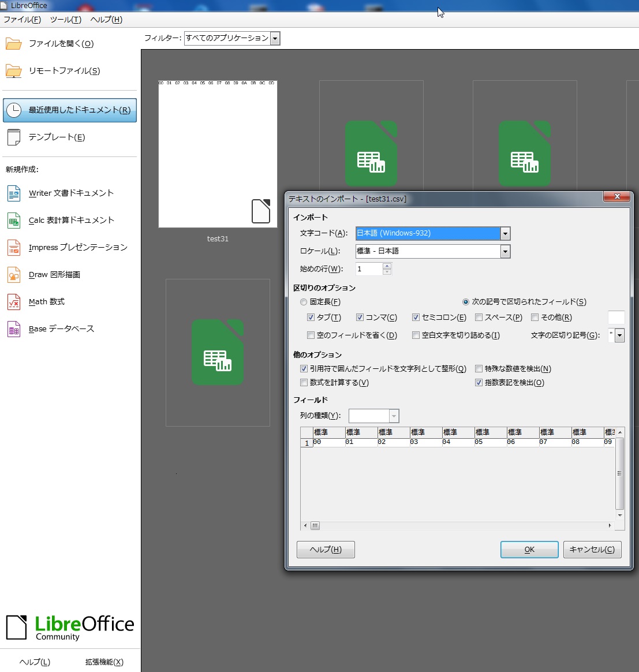
Task: Click the Remote Files folder icon
Action: pyautogui.click(x=13, y=71)
